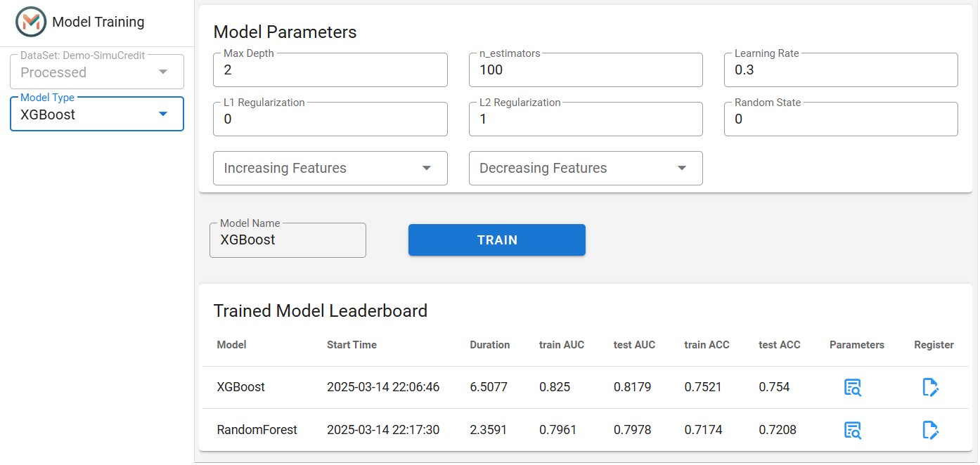
Task: Register the XGBoost model
Action: (x=931, y=387)
